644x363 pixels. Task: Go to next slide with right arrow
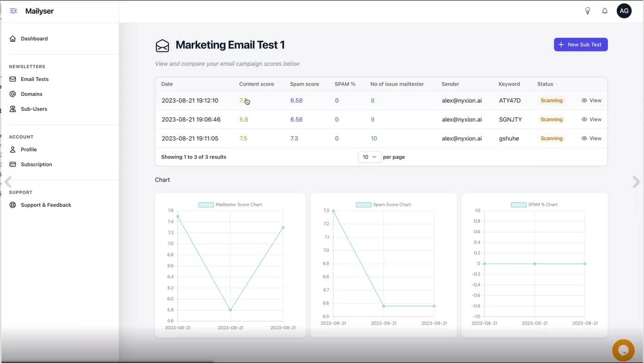click(x=636, y=182)
